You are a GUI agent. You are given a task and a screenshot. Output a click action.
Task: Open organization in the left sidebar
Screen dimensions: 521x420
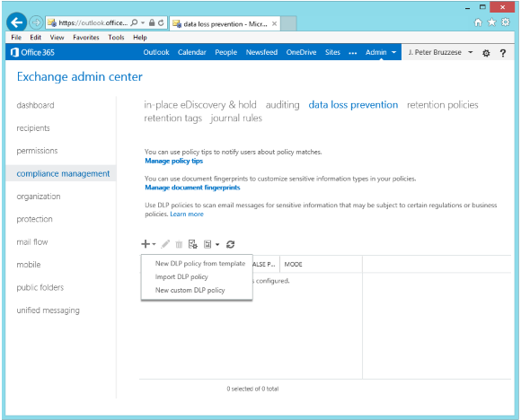pyautogui.click(x=39, y=197)
